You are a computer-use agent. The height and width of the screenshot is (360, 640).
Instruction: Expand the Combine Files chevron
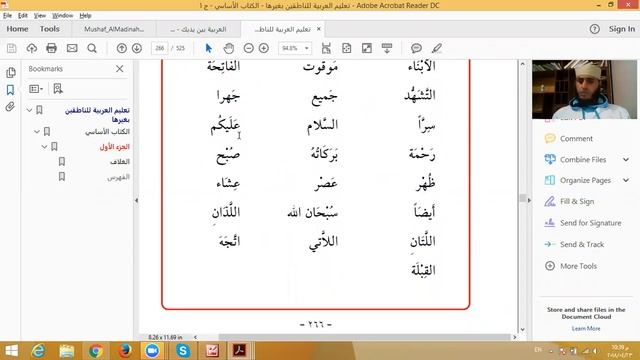(x=626, y=160)
